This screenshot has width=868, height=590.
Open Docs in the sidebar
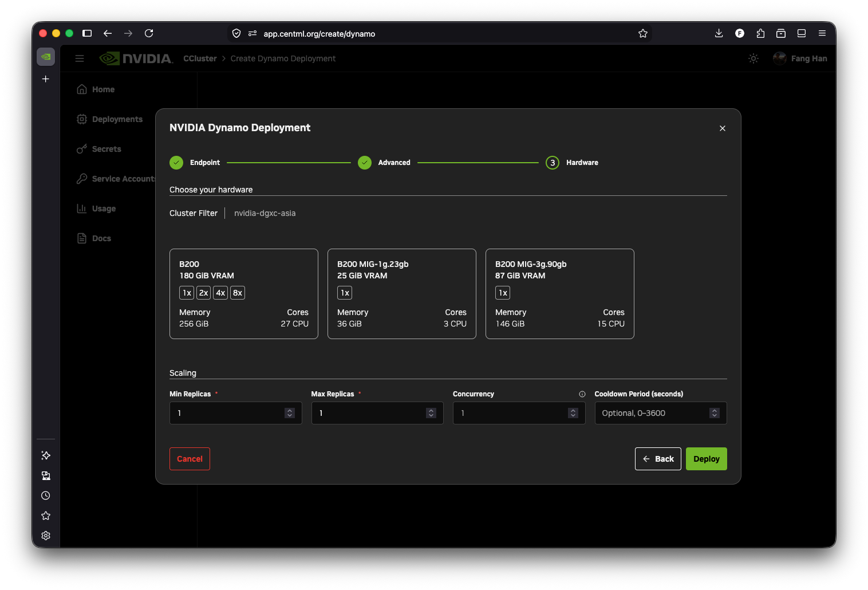click(94, 238)
